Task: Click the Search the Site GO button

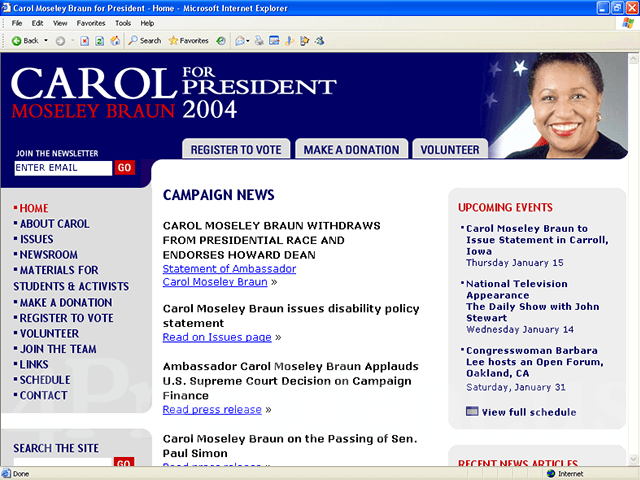Action: (124, 462)
